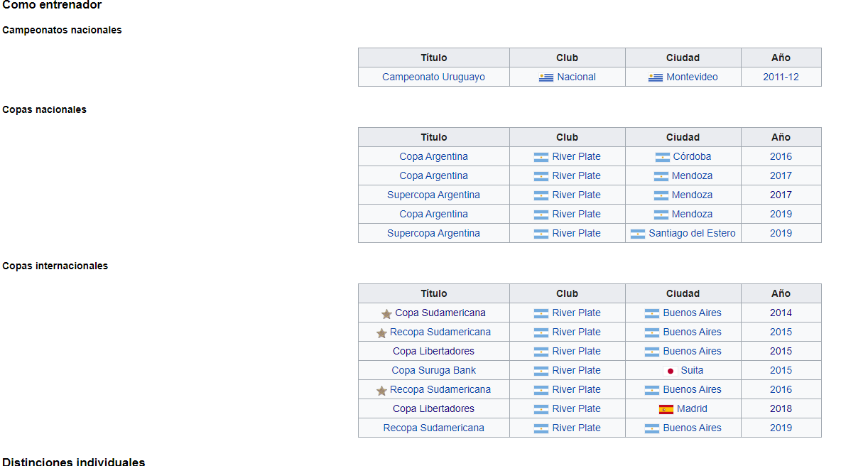Click Mendoza's flag in the Supercopa Argentina row
The image size is (868, 466).
pos(661,195)
